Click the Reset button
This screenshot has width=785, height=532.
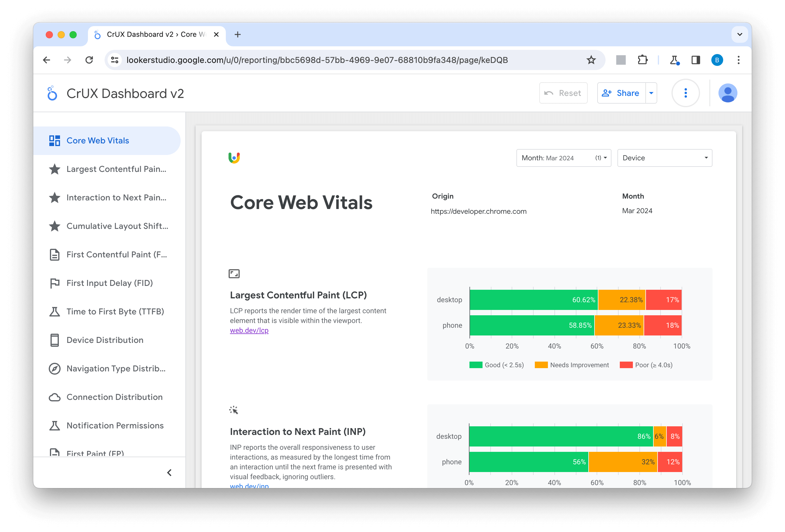(563, 93)
